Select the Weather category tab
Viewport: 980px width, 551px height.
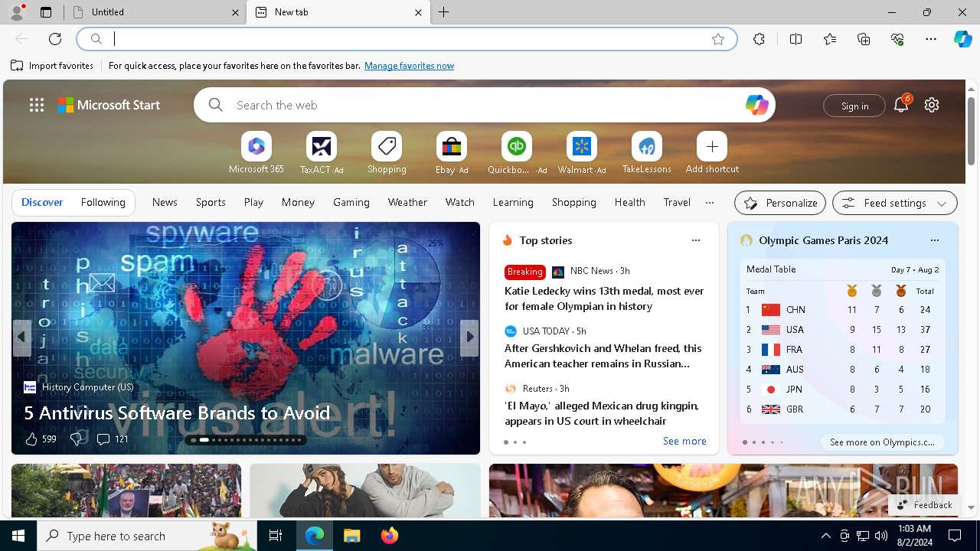(407, 202)
